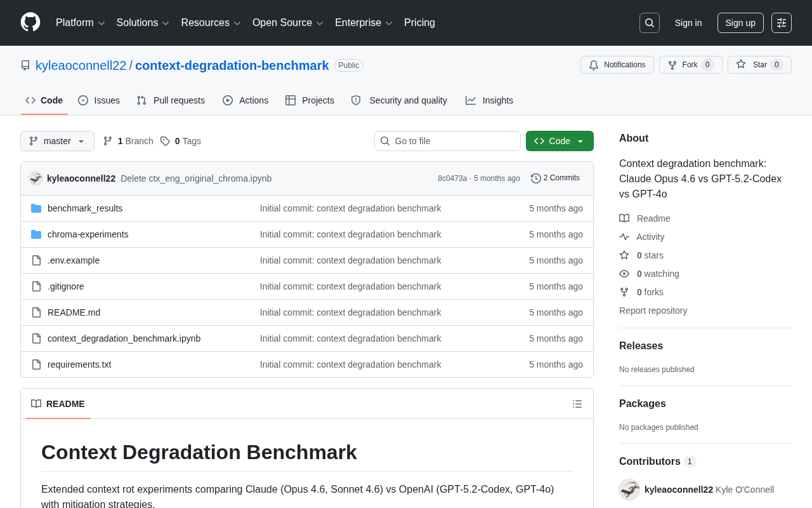Screen dimensions: 812x508
Task: Open the green Code dropdown button
Action: tap(560, 141)
